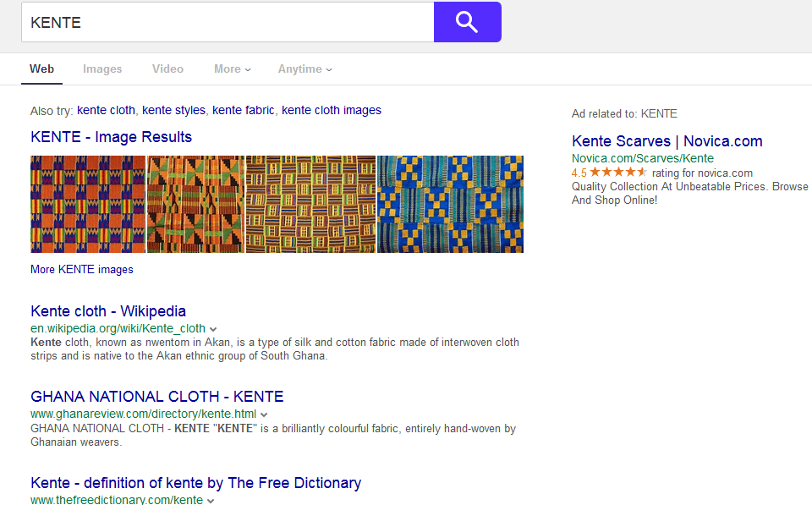Open the Kente cloth - Wikipedia result

[108, 311]
